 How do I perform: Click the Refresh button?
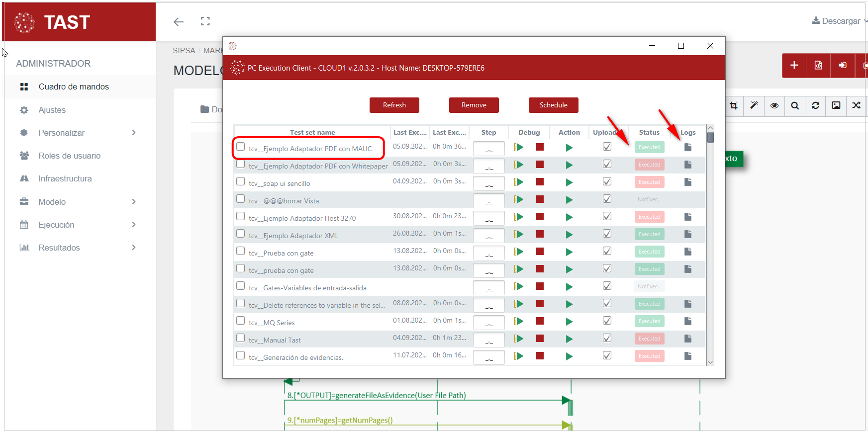[x=394, y=105]
